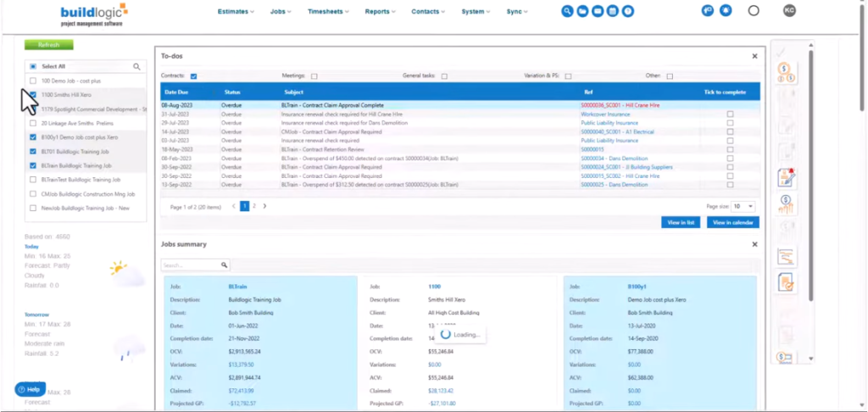Click the magnifier icon beside Select All
Viewport: 868px width, 412px height.
[x=136, y=66]
